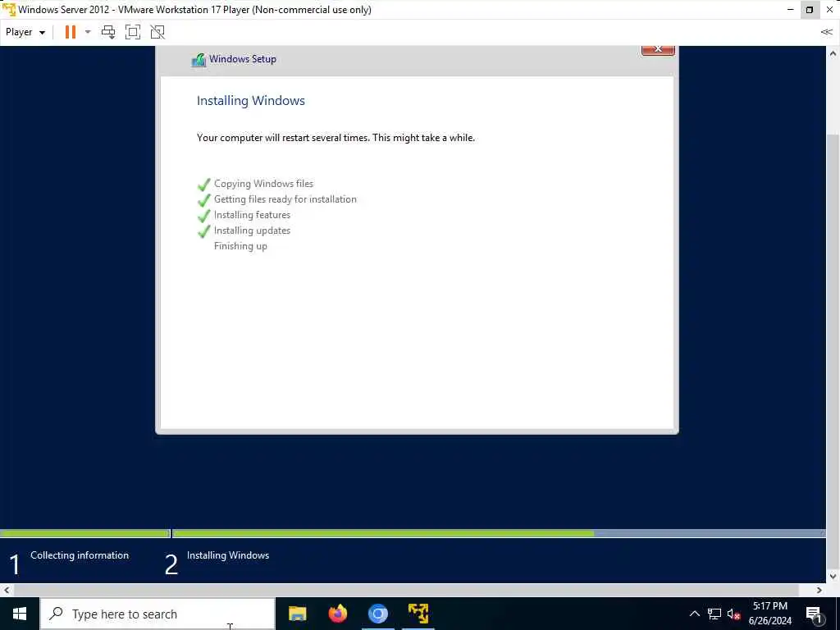Open File Explorer from taskbar
This screenshot has height=630, width=840.
[x=297, y=614]
